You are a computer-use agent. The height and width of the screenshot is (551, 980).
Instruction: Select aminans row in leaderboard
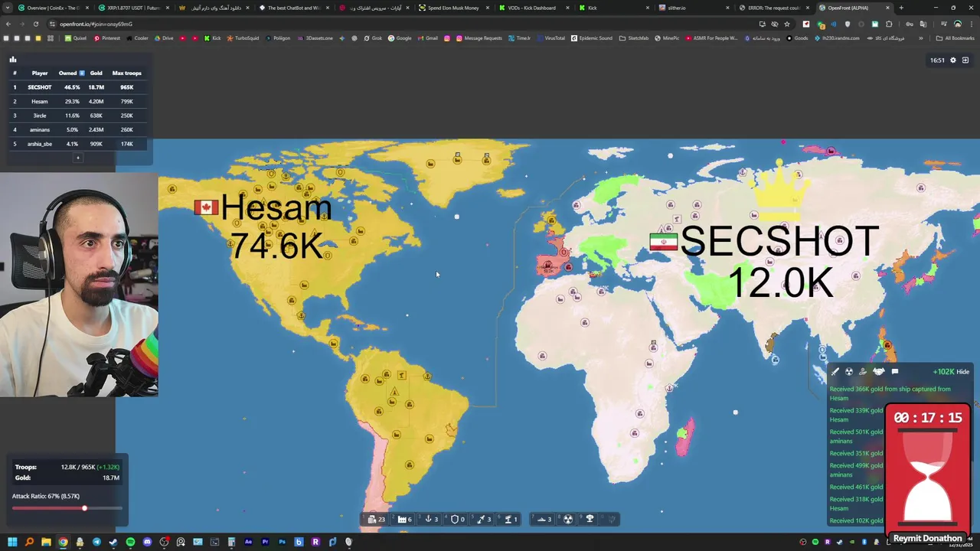77,129
